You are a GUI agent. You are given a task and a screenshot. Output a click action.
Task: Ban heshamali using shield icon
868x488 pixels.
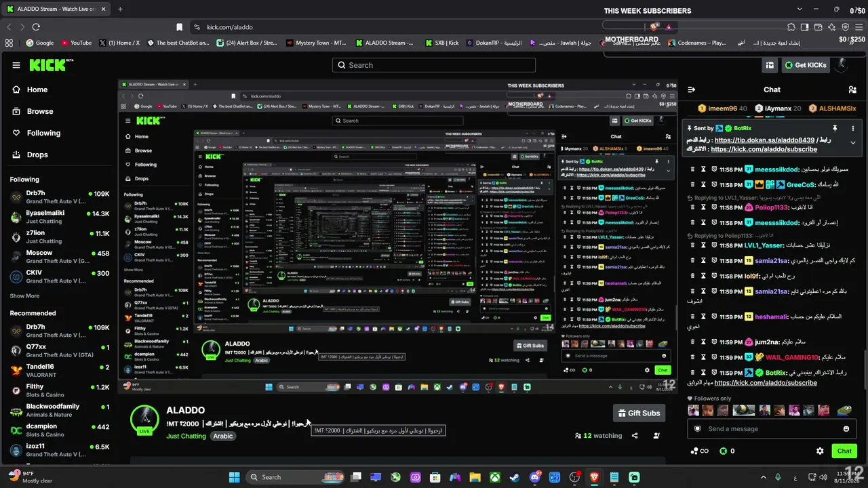[x=714, y=317]
